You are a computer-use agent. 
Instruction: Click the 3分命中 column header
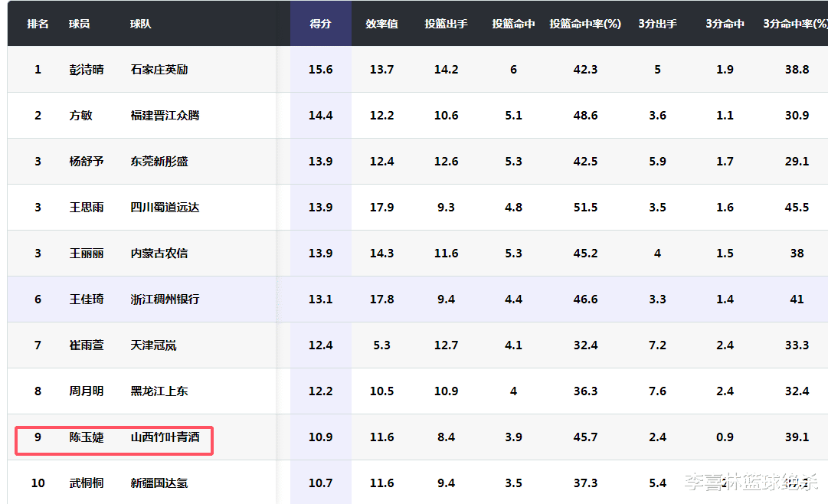(x=725, y=24)
